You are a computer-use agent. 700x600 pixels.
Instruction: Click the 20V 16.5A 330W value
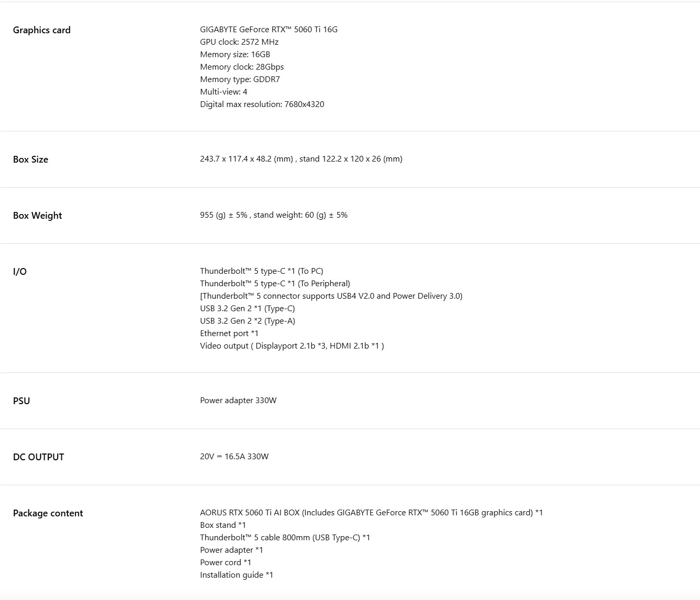234,457
